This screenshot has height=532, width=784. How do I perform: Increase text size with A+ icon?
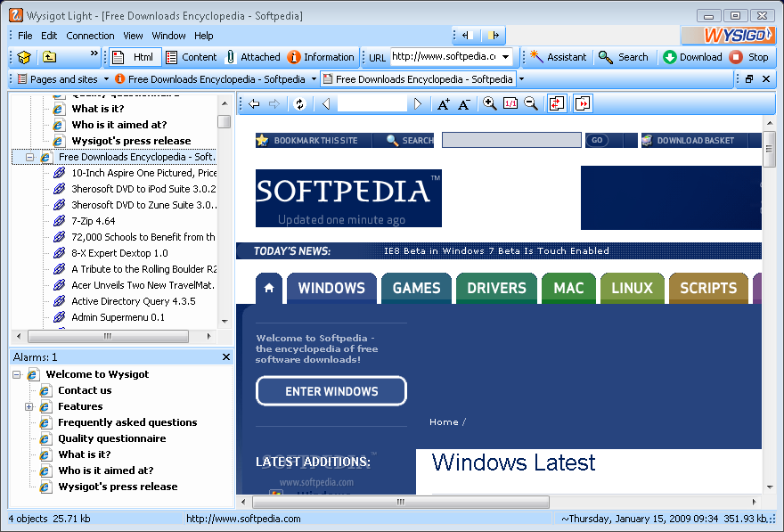coord(443,104)
